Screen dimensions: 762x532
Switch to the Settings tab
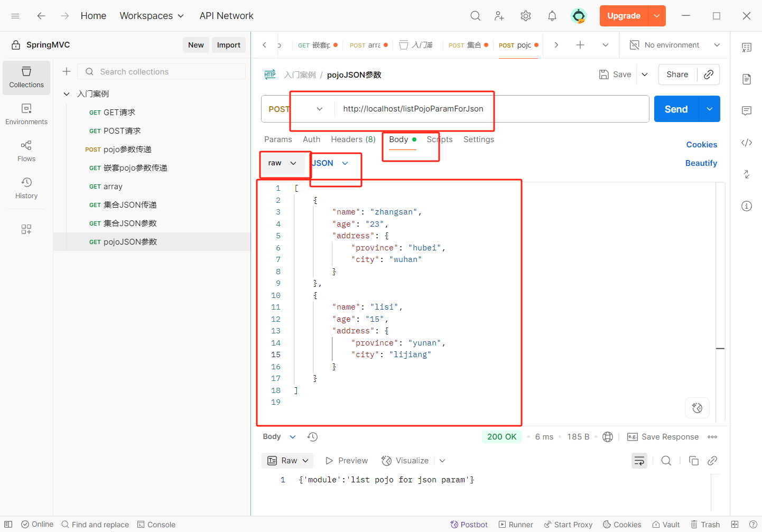[479, 139]
